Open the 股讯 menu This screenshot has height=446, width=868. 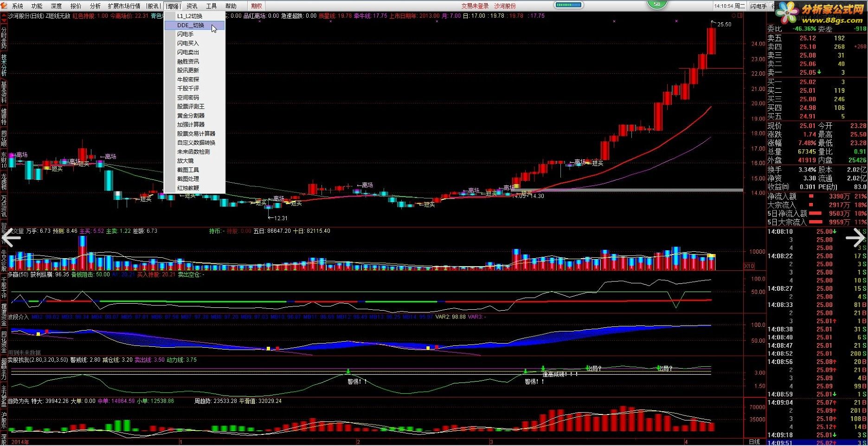[x=153, y=6]
